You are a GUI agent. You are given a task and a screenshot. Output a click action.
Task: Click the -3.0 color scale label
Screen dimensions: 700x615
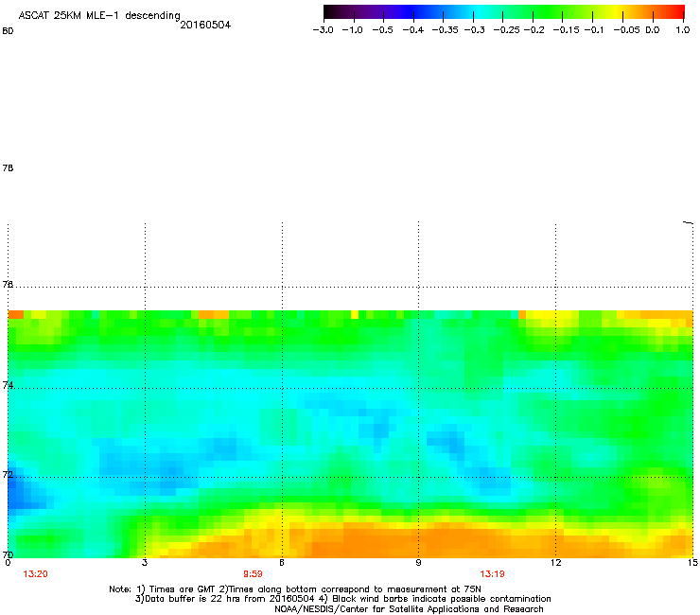pos(323,30)
